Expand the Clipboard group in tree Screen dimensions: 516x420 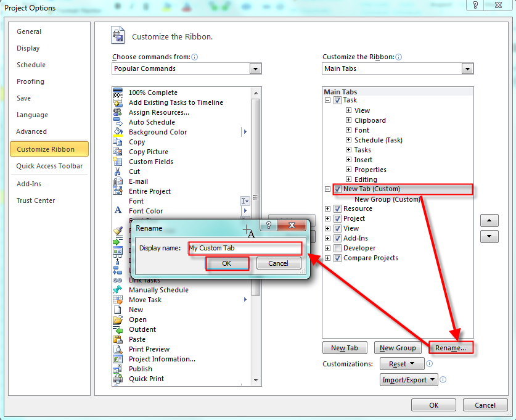pyautogui.click(x=349, y=120)
